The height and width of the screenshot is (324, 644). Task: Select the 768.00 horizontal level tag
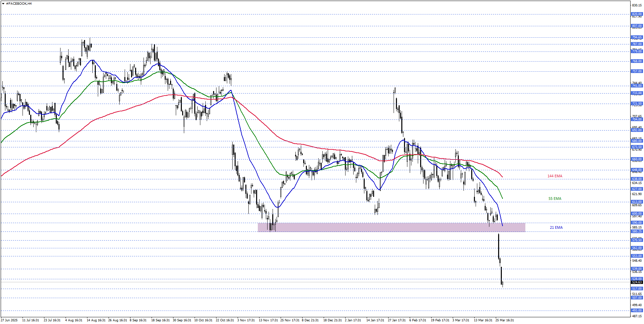[637, 61]
